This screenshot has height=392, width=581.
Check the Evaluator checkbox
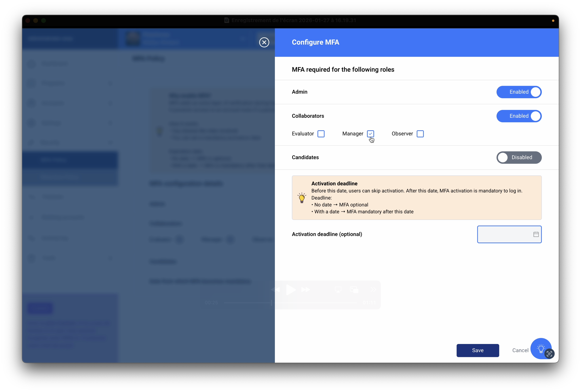(x=321, y=134)
